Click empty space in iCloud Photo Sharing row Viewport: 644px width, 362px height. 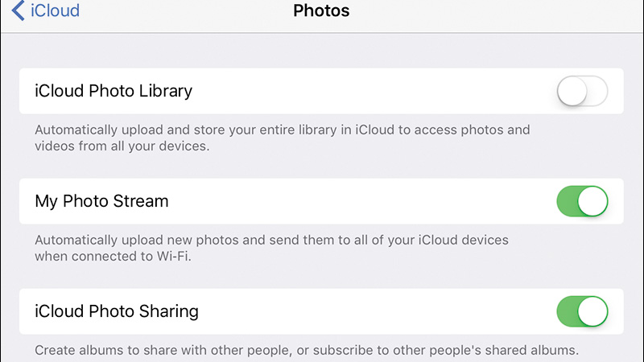(x=369, y=311)
